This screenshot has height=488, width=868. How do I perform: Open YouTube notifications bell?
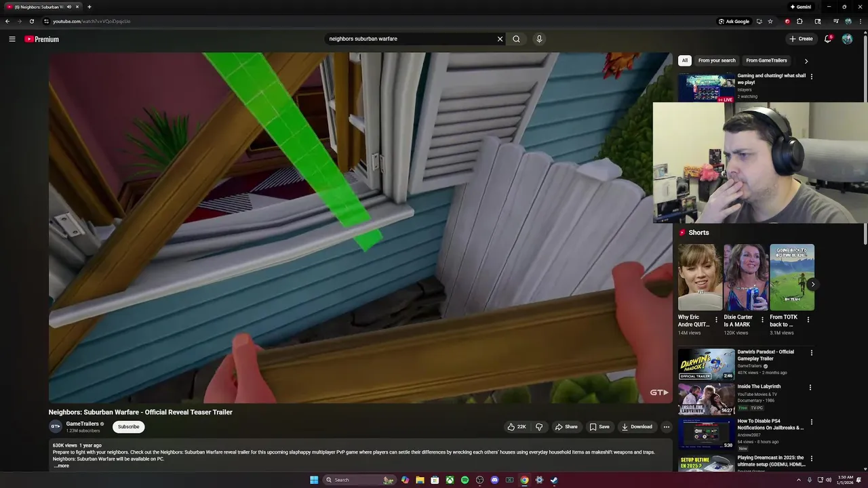(828, 39)
